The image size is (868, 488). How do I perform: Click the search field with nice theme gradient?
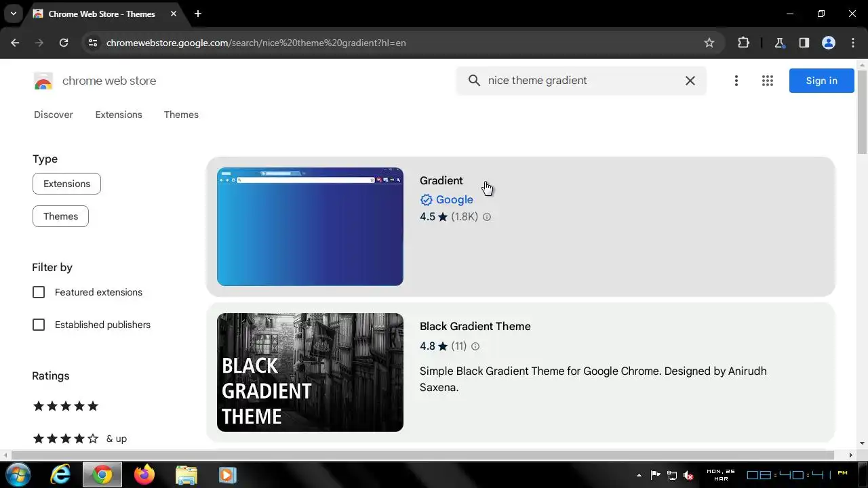[581, 81]
